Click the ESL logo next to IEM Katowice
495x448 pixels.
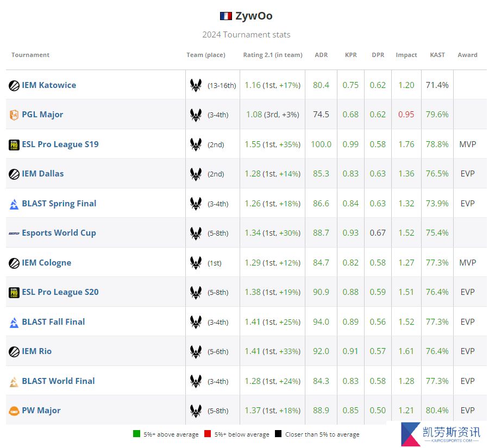(x=14, y=85)
